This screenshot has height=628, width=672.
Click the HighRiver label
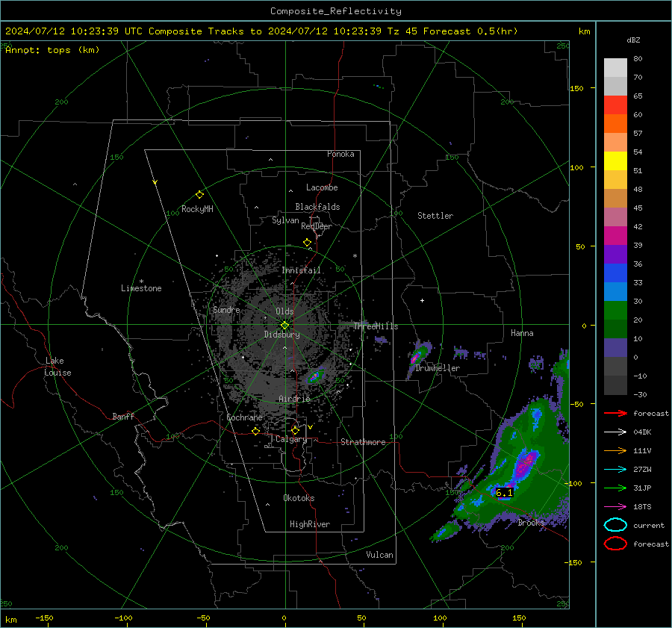pos(310,524)
